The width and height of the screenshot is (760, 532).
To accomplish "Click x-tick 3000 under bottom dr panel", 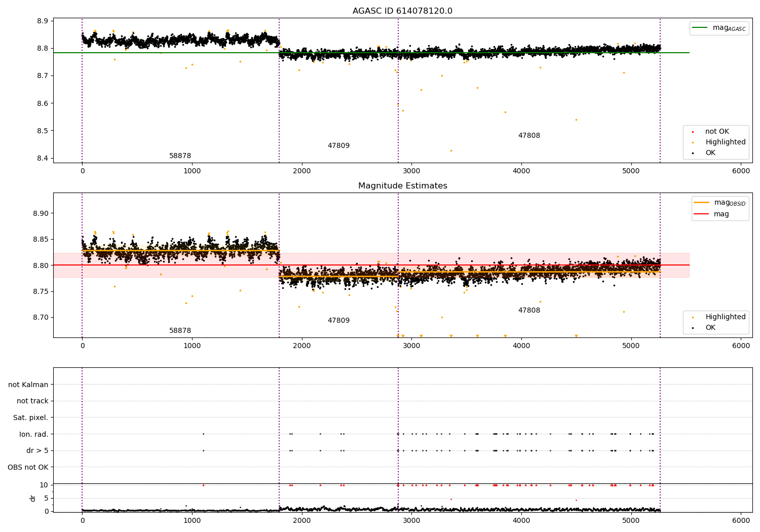I will (411, 521).
